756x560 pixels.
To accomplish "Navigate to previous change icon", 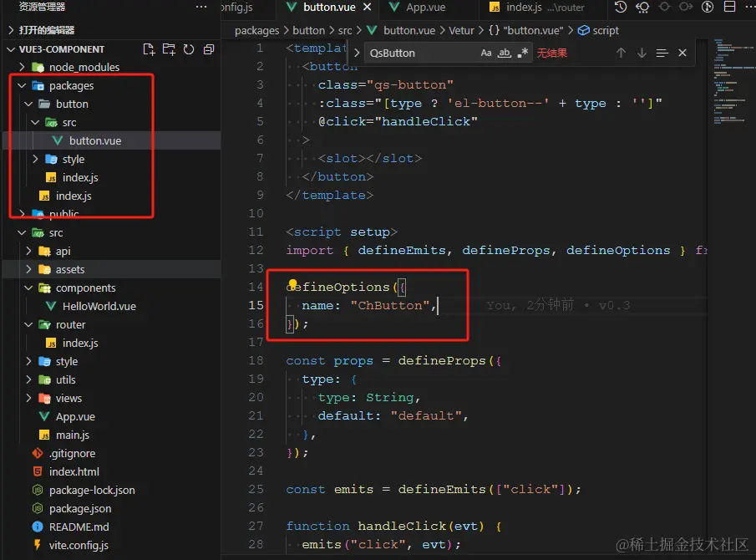I will click(x=664, y=7).
